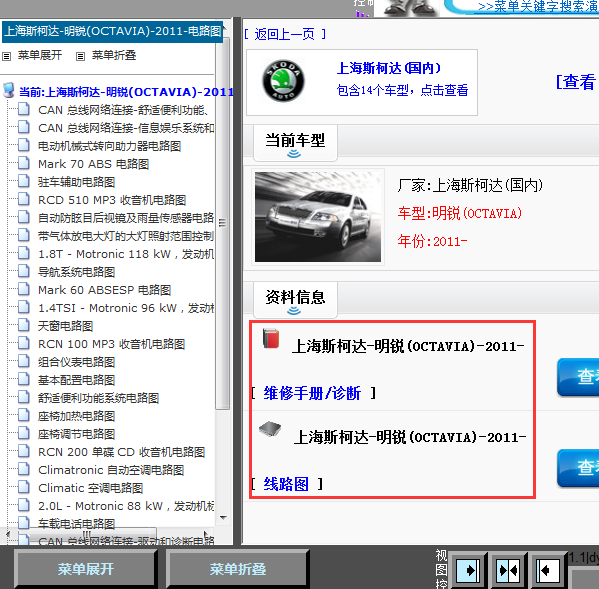Click the horizontal scrollbar right arrow
599x589 pixels.
pos(206,534)
